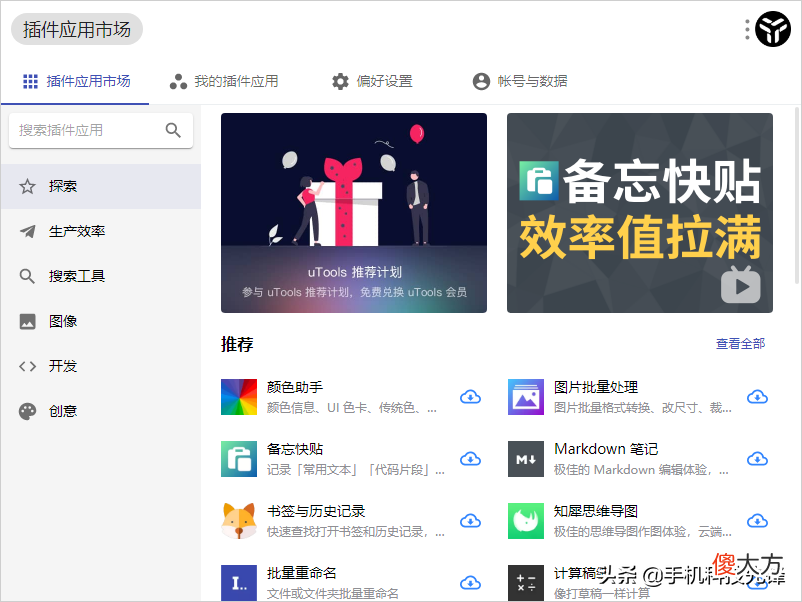Download the 图片批量处理 plugin

point(757,397)
